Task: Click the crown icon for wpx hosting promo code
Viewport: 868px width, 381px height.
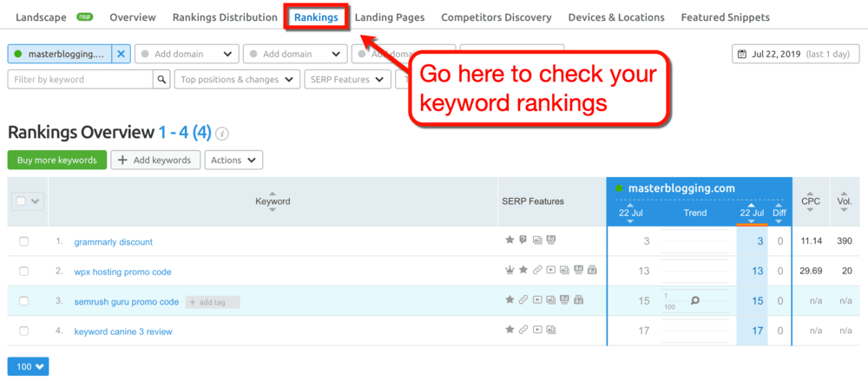Action: (510, 270)
